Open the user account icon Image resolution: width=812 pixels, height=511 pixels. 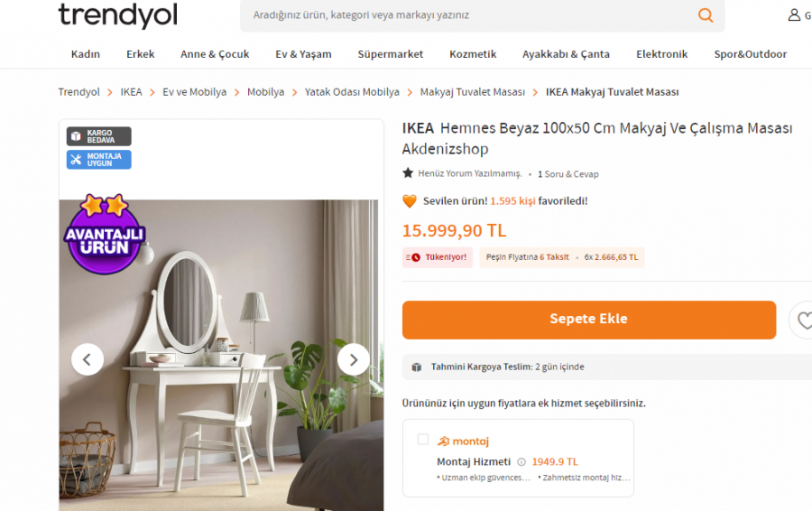click(794, 15)
